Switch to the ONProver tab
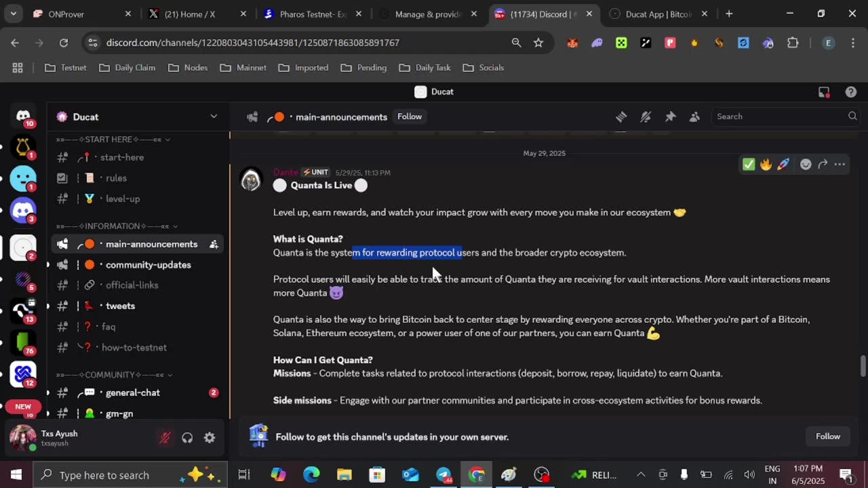This screenshot has height=488, width=868. coord(83,14)
